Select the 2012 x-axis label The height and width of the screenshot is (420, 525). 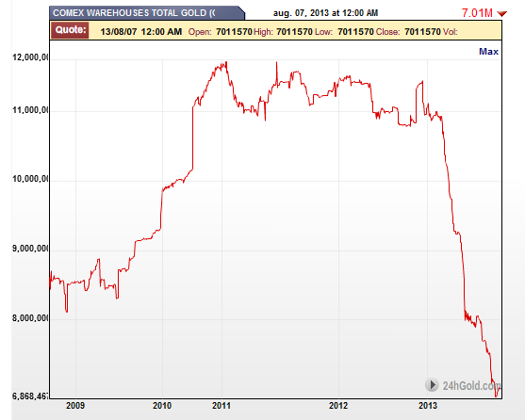[338, 406]
